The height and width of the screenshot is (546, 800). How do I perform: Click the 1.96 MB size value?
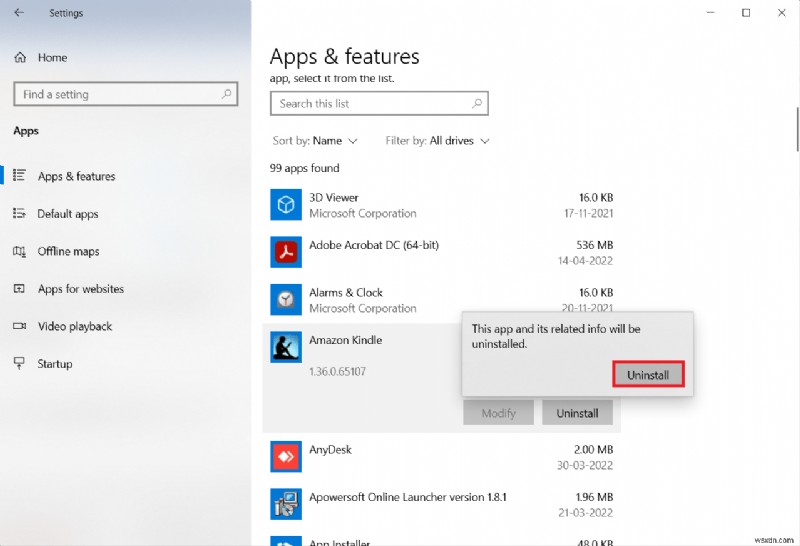(594, 497)
